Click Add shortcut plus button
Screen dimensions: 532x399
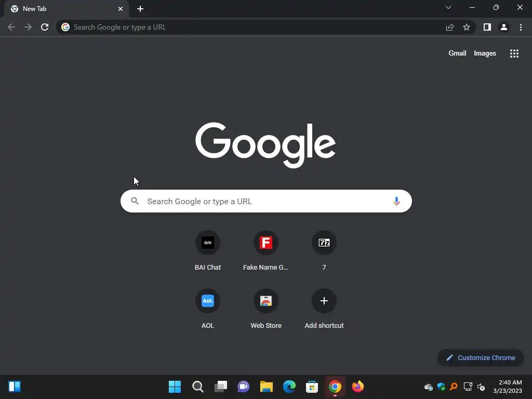(324, 301)
